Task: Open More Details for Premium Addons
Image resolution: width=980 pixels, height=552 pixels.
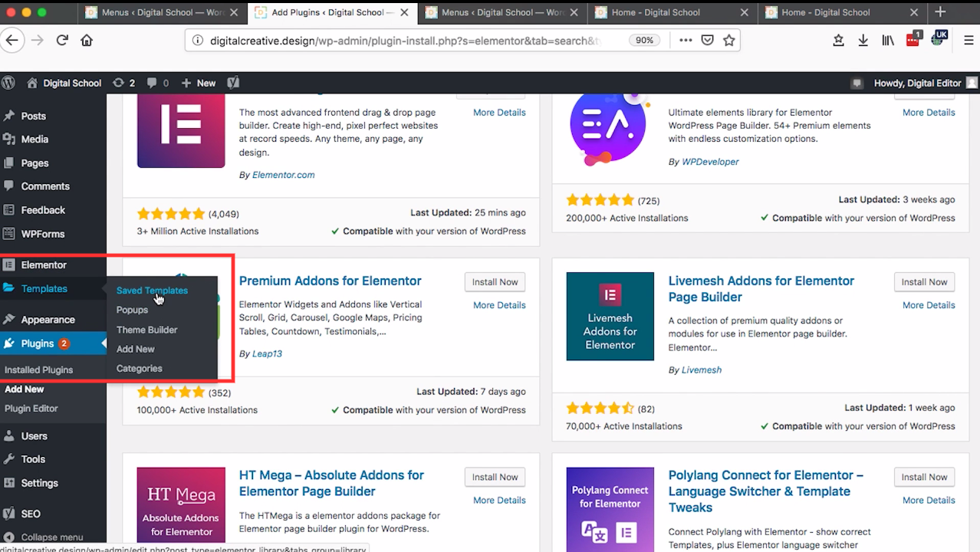Action: (x=499, y=305)
